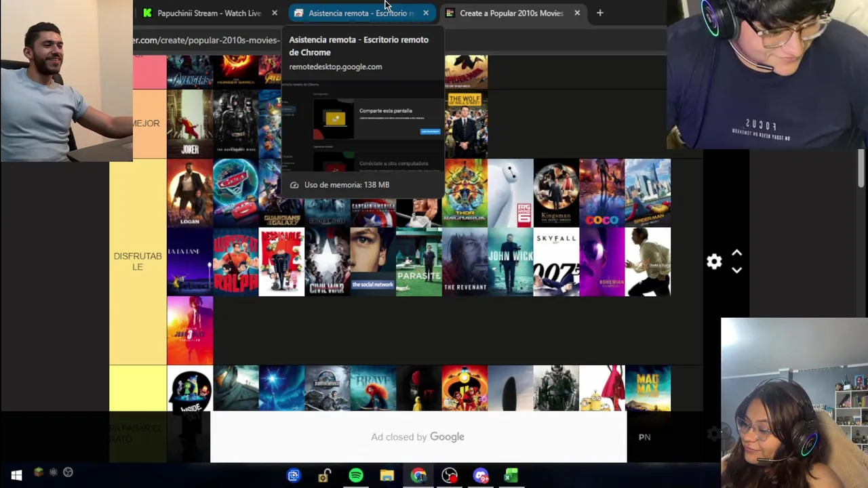Screen dimensions: 868x488
Task: Open the blue remote desktop taskbar app
Action: click(294, 476)
